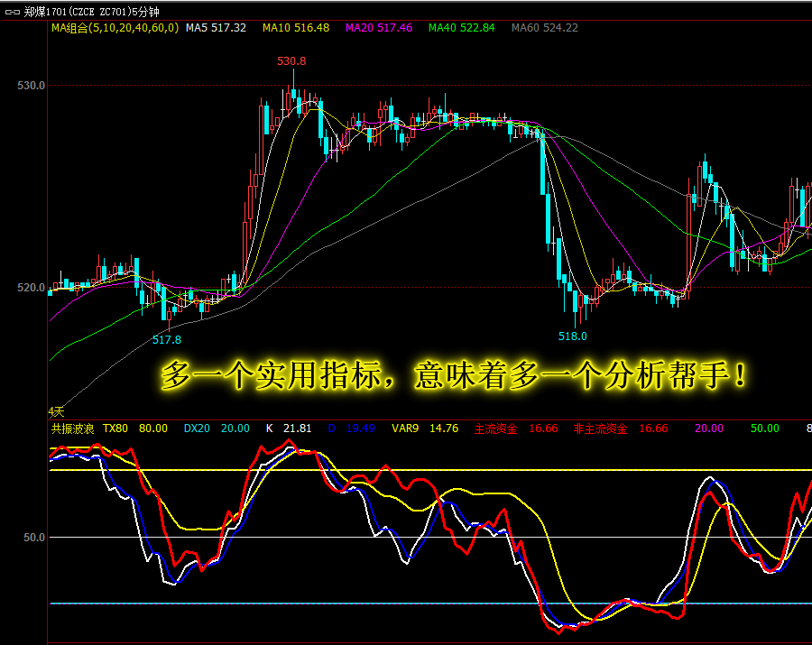Select the MA40 522.84 legend value

[x=461, y=28]
